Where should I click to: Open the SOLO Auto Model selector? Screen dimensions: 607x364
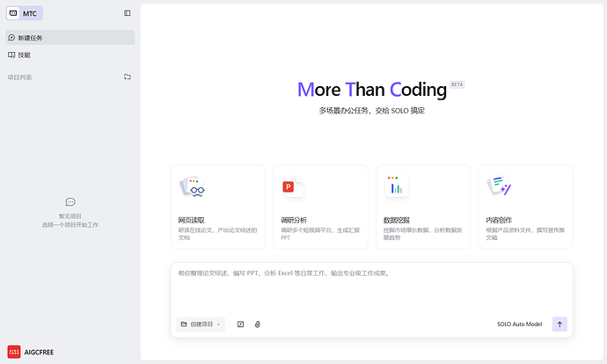pos(520,324)
